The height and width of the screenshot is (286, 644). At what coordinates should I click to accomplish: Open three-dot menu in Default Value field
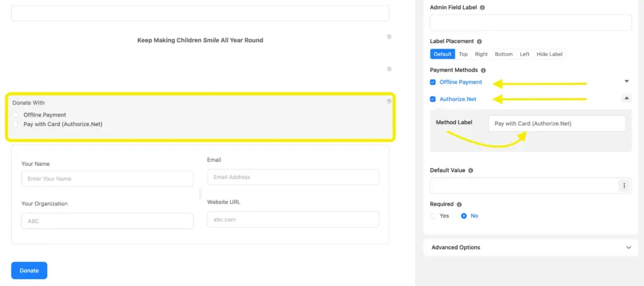[x=624, y=186]
